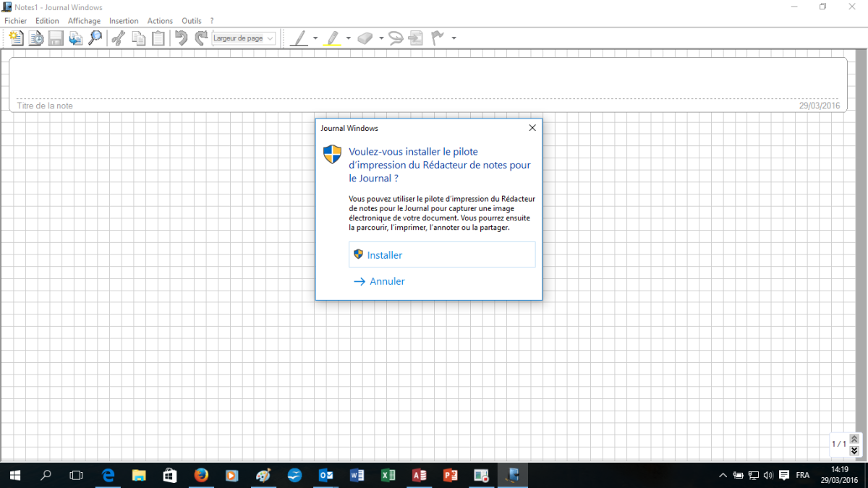Click the 29/03/2016 note date

click(x=820, y=106)
